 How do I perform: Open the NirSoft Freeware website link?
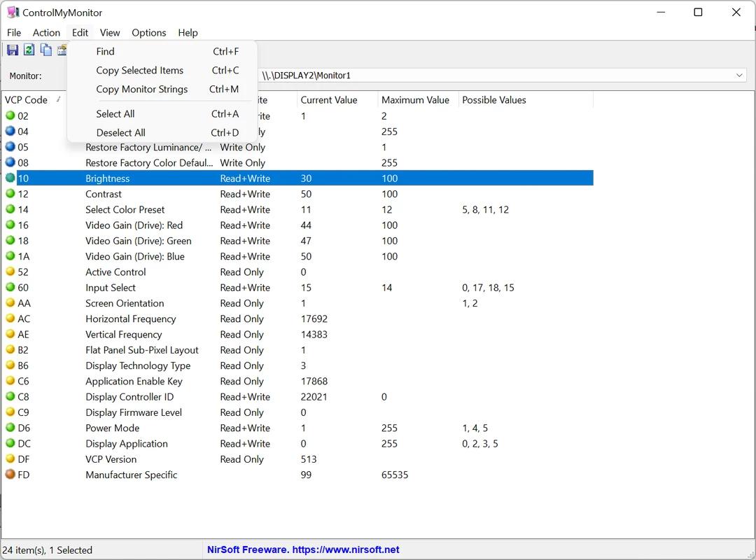pos(303,550)
